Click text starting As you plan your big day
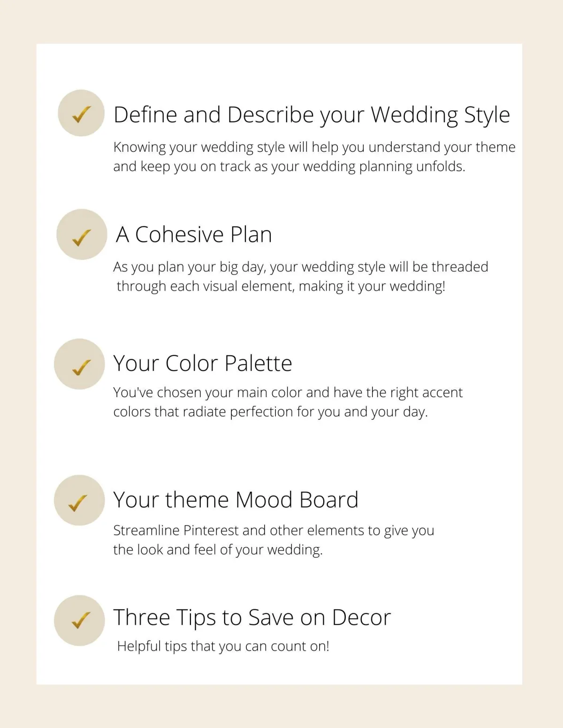The image size is (563, 728). coord(301,267)
